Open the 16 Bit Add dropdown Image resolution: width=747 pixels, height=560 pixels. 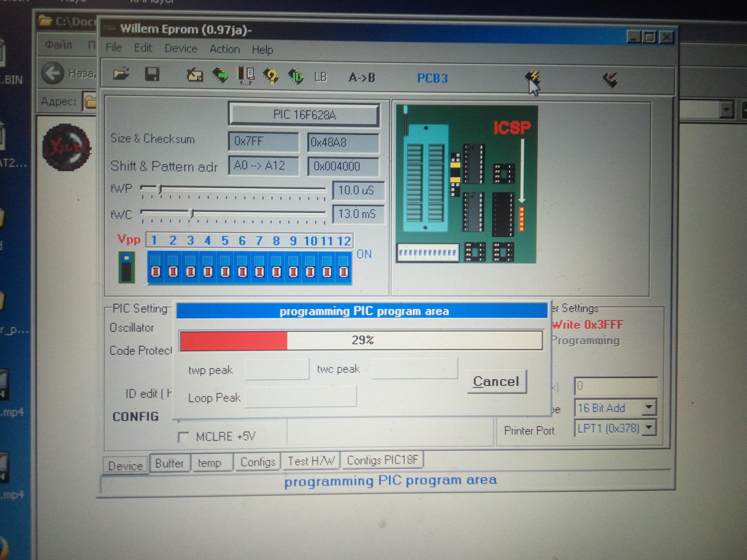(648, 407)
